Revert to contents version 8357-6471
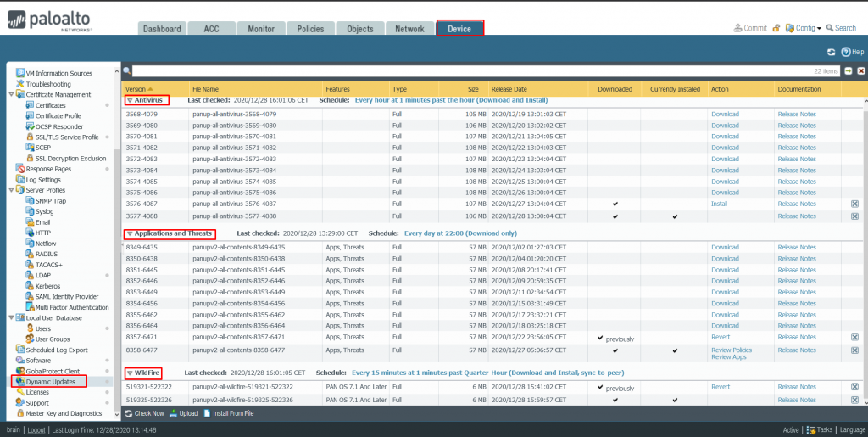The height and width of the screenshot is (437, 868). (x=721, y=337)
